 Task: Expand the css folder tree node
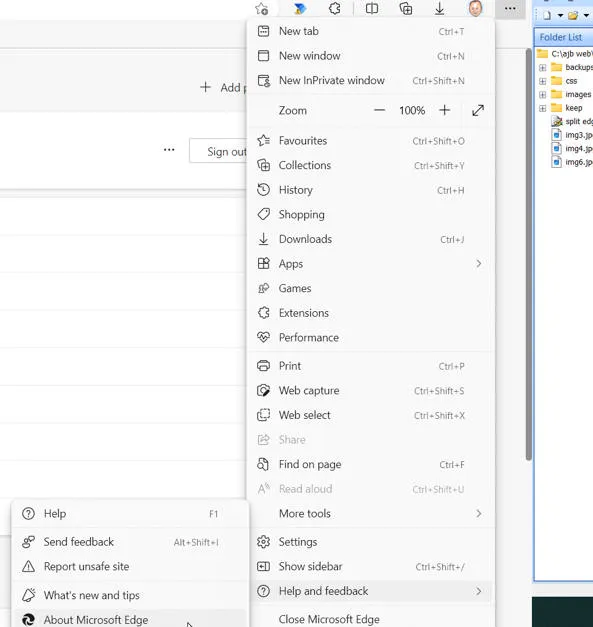[x=543, y=81]
